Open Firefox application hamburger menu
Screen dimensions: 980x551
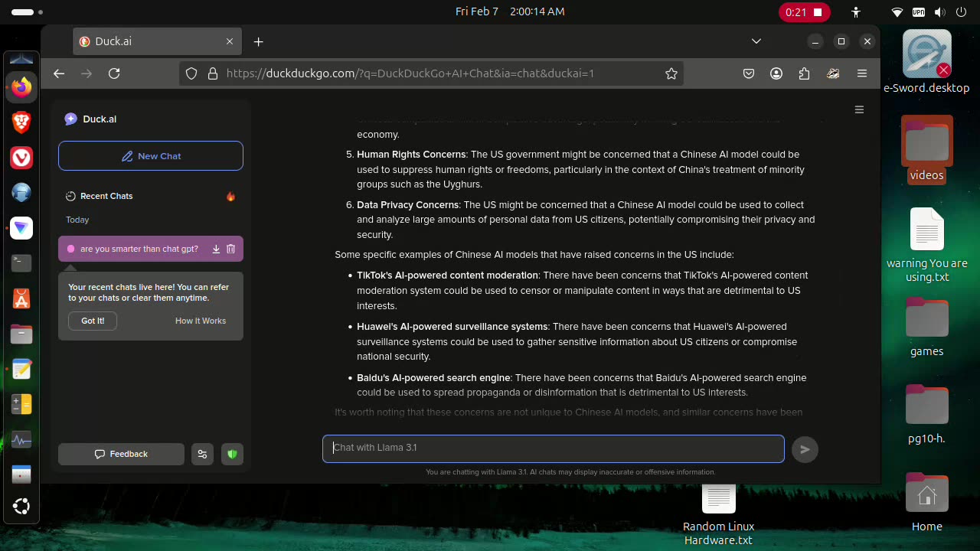(x=862, y=73)
